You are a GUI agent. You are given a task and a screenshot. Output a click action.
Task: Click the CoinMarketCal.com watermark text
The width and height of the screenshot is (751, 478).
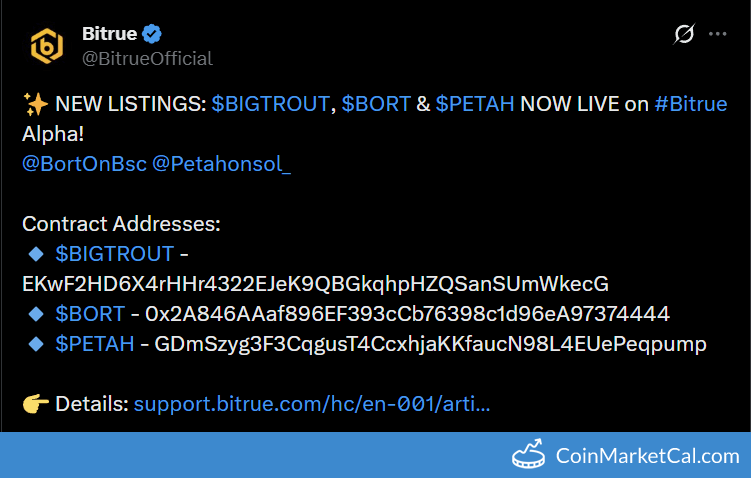(648, 457)
